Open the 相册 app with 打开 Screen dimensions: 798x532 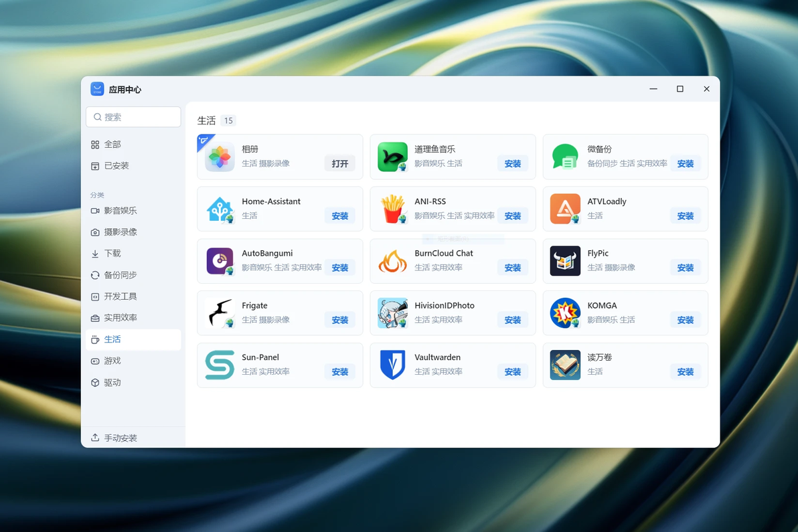point(340,163)
